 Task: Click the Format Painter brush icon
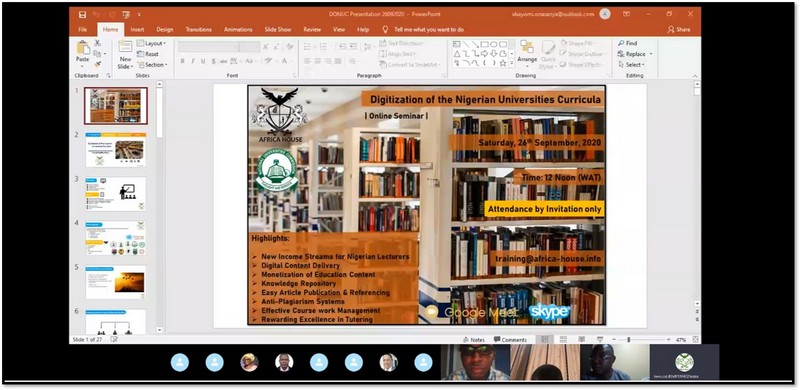coord(97,64)
